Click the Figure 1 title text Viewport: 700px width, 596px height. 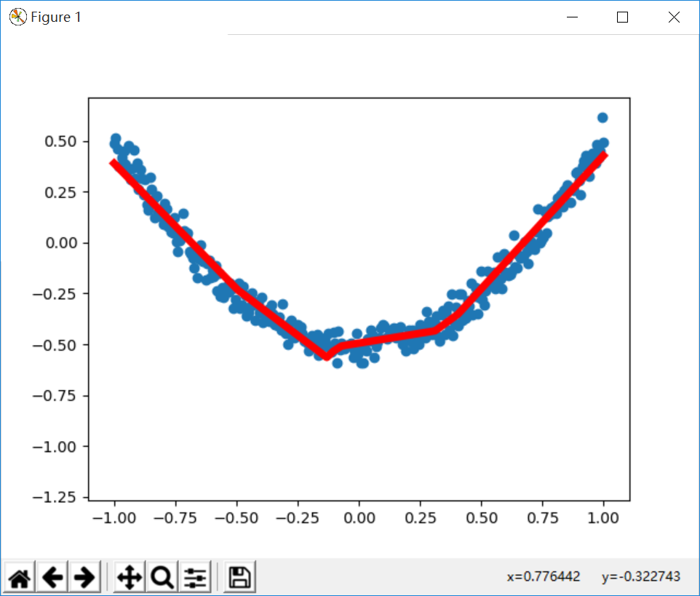56,17
